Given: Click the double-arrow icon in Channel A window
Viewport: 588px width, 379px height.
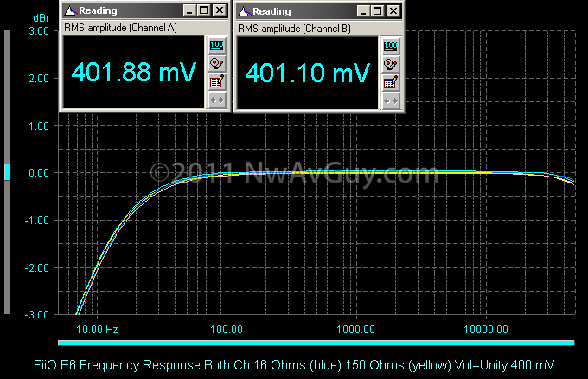Looking at the screenshot, I should [217, 100].
